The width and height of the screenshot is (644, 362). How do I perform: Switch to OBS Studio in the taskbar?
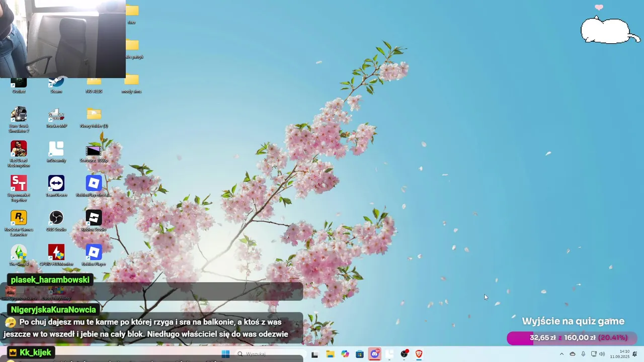click(404, 354)
